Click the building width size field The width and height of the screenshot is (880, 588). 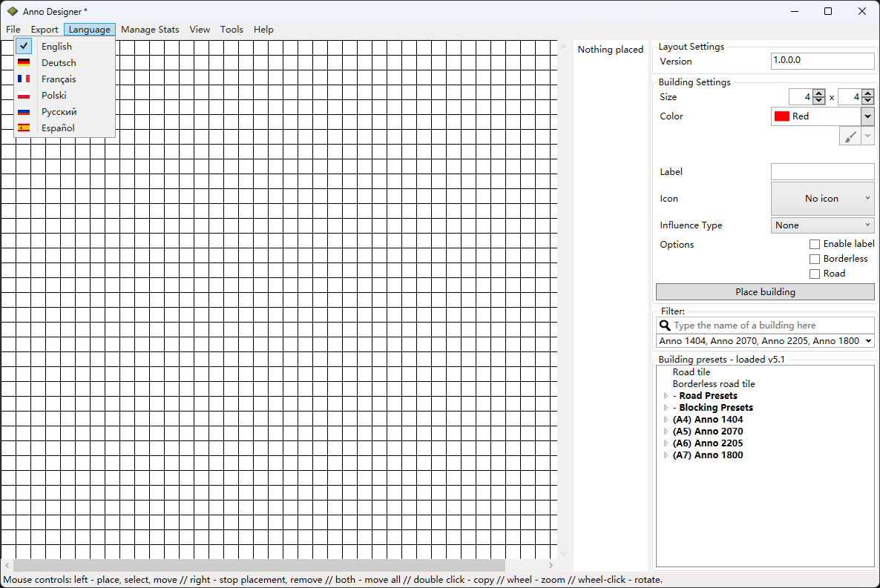[x=801, y=97]
